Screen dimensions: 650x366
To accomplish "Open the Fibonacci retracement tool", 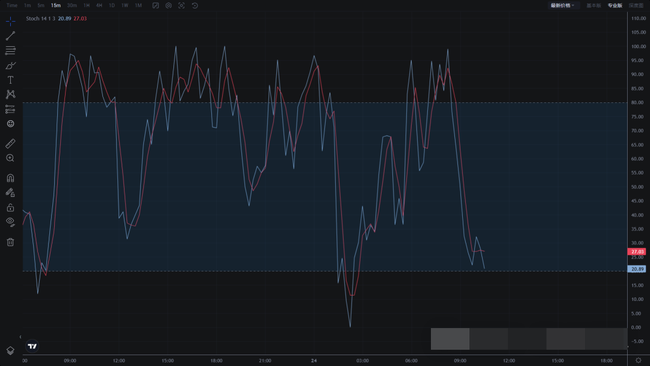I will pos(10,51).
